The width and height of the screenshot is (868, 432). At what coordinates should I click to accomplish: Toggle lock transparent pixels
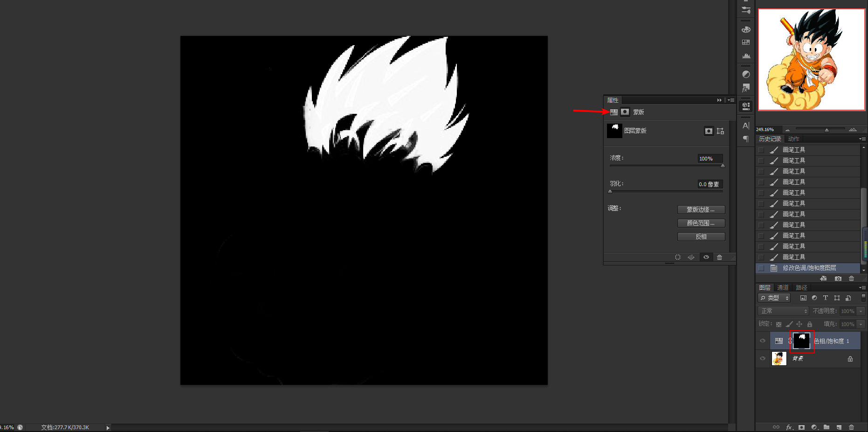coord(778,324)
